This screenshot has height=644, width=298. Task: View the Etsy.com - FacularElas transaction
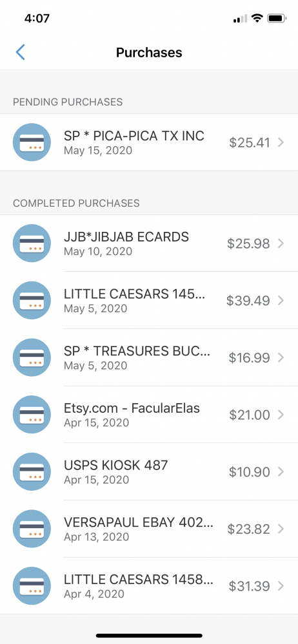(x=149, y=414)
